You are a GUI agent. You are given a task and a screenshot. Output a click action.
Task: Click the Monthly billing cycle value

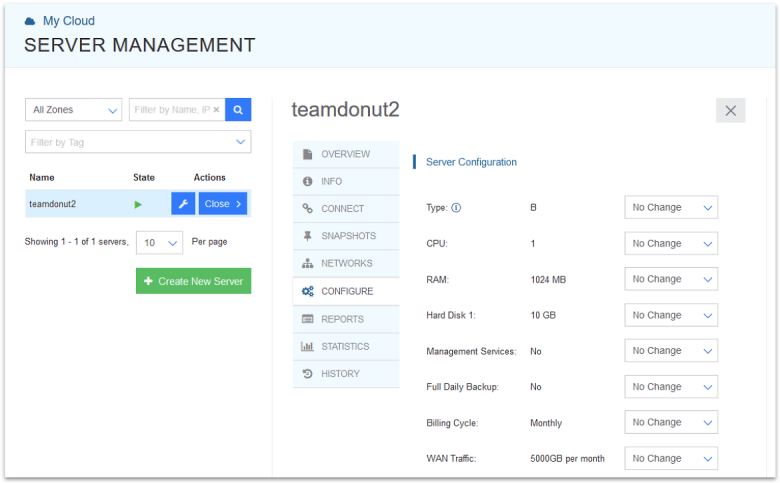point(546,423)
